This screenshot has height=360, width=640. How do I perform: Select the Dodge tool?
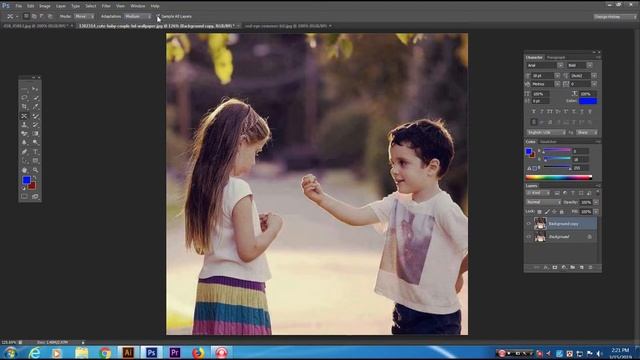pos(36,143)
